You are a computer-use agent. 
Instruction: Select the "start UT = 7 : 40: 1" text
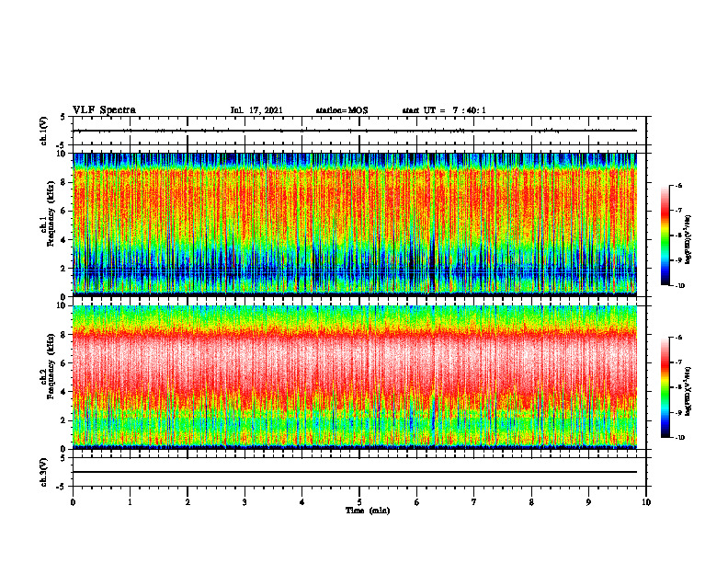444,110
